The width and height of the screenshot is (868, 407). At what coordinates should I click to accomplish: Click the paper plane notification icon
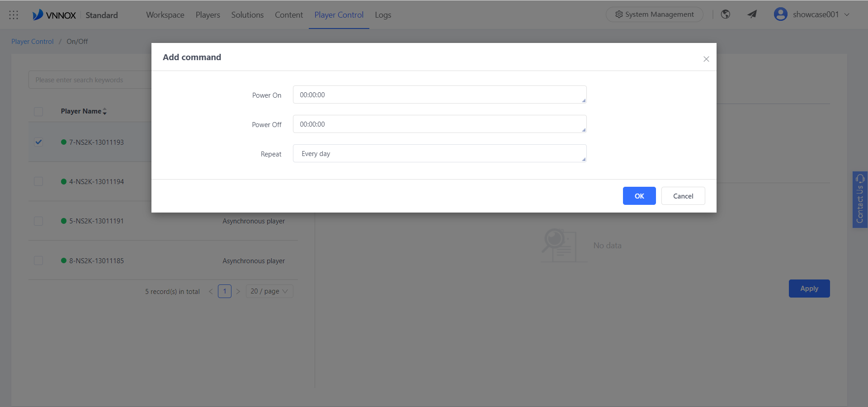pyautogui.click(x=752, y=14)
